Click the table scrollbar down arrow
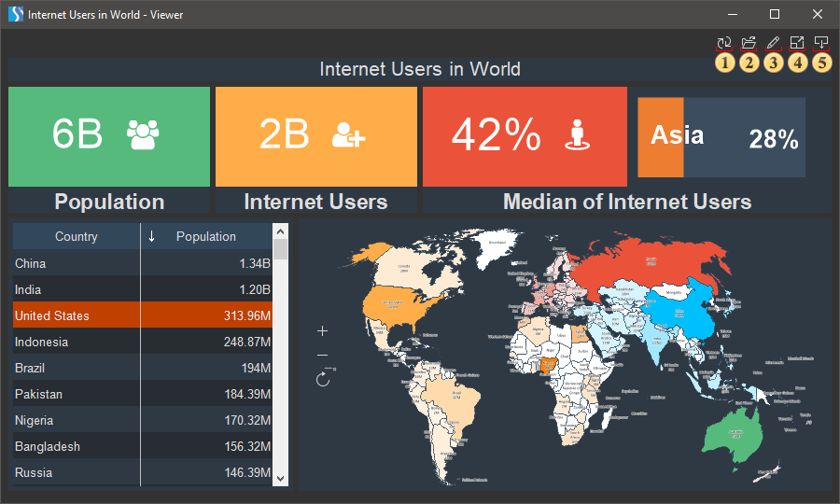Image resolution: width=840 pixels, height=504 pixels. (281, 478)
